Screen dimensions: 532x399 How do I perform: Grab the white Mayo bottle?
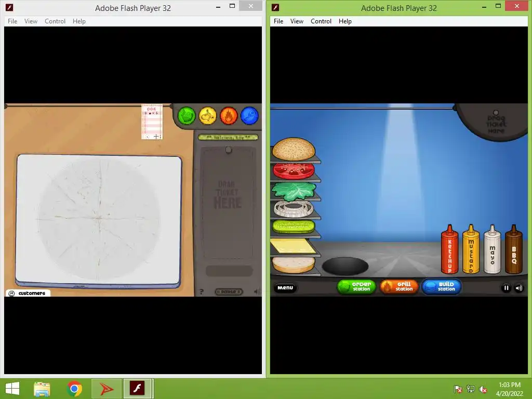coord(493,249)
